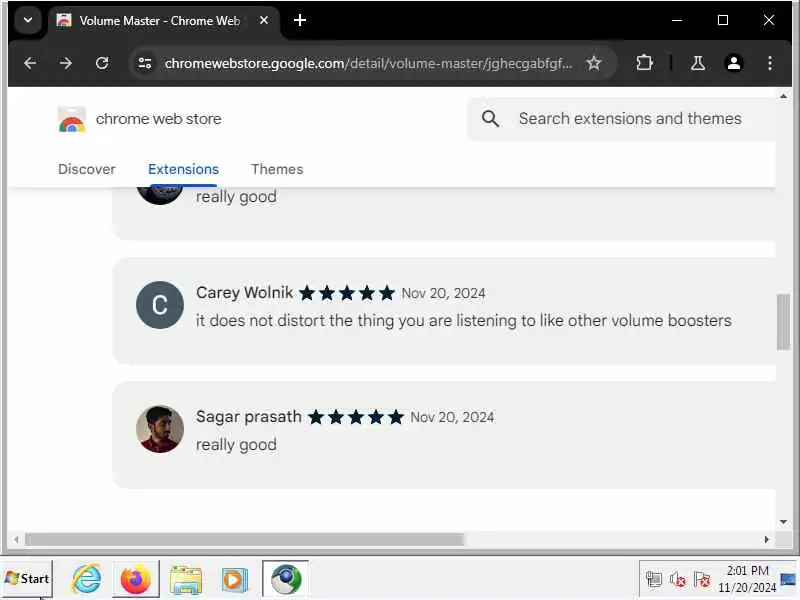The width and height of the screenshot is (800, 600).
Task: Click the network tray icon
Action: (654, 579)
